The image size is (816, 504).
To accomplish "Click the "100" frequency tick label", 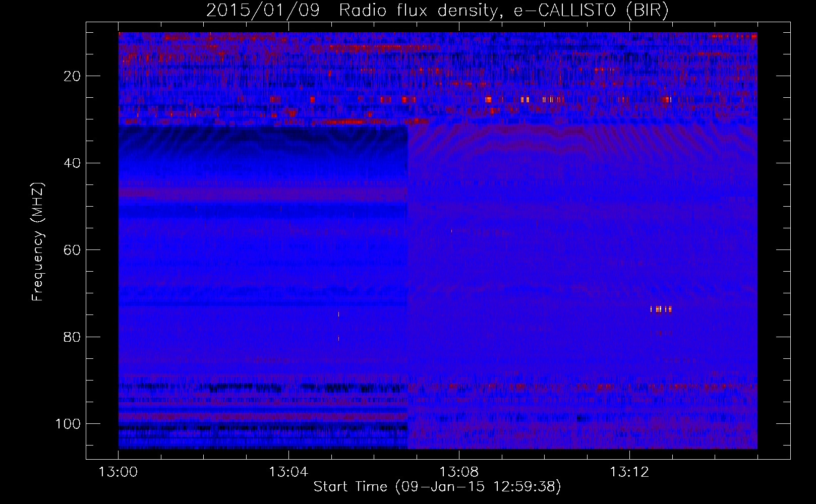I will [68, 424].
